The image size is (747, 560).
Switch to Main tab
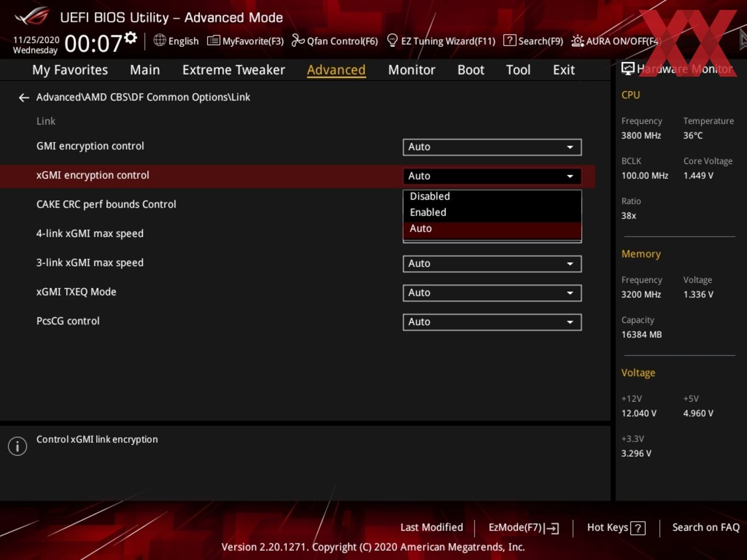(145, 70)
